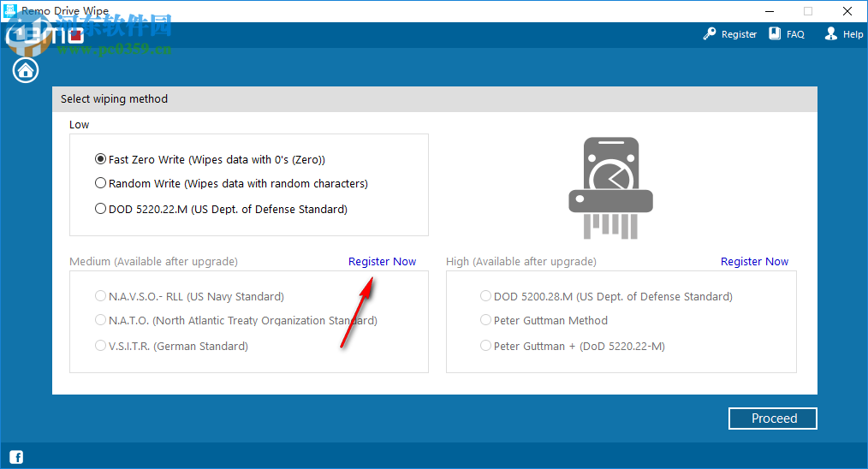Open the Facebook page icon
Viewport: 868px width, 469px height.
tap(16, 457)
